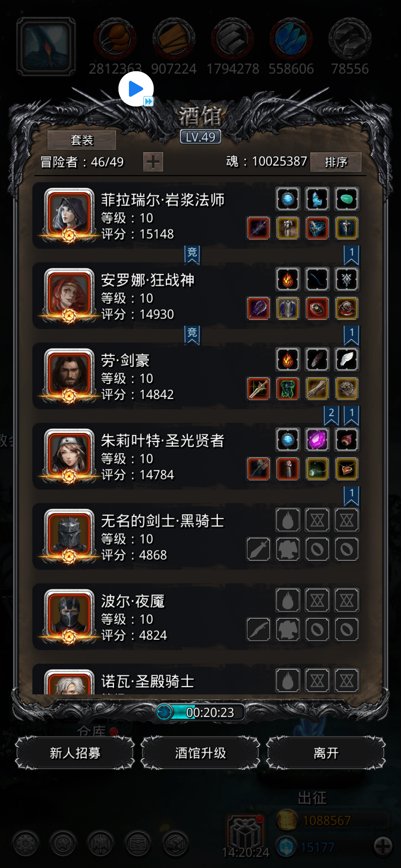Click the fire rune icon of 安罗娜·狂战神
Viewport: 401px width, 868px height.
[288, 279]
